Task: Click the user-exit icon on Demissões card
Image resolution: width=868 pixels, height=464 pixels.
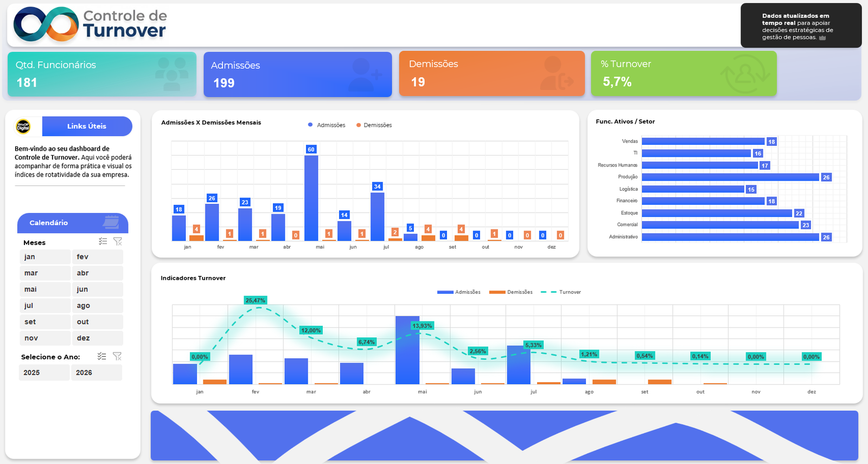Action: point(557,74)
